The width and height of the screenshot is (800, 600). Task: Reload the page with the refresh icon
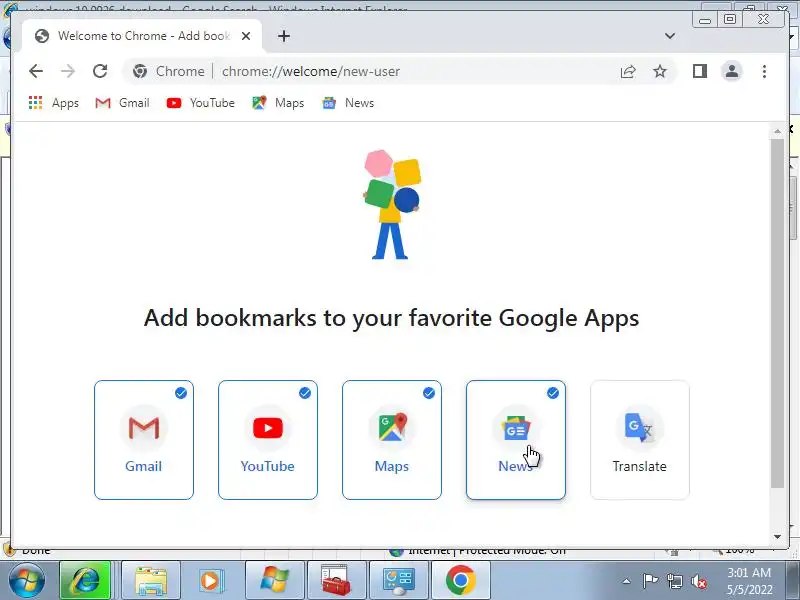pos(100,71)
